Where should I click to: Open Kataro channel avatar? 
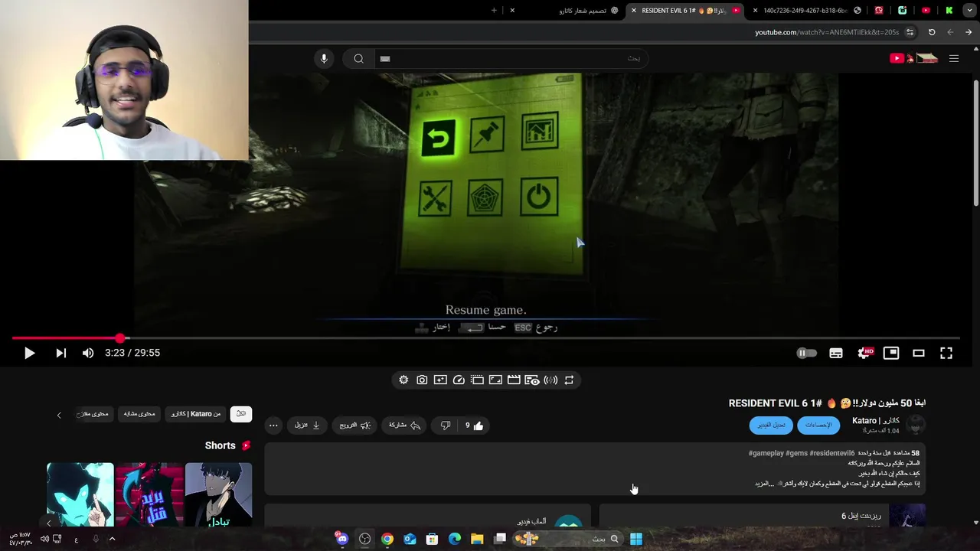[x=916, y=425]
